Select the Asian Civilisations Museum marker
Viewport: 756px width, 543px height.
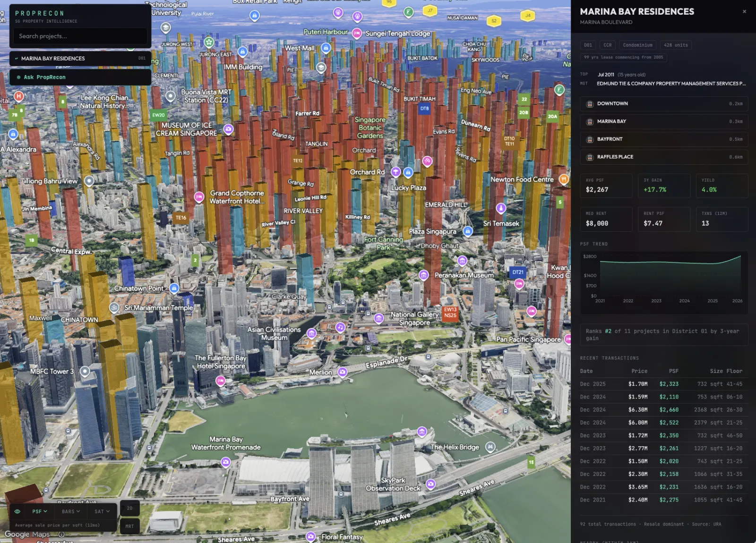tap(311, 333)
